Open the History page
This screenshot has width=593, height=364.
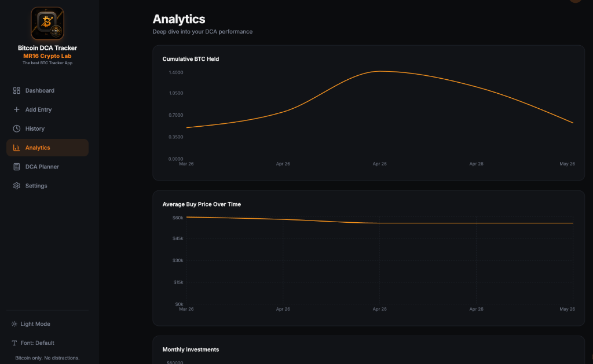coord(47,128)
